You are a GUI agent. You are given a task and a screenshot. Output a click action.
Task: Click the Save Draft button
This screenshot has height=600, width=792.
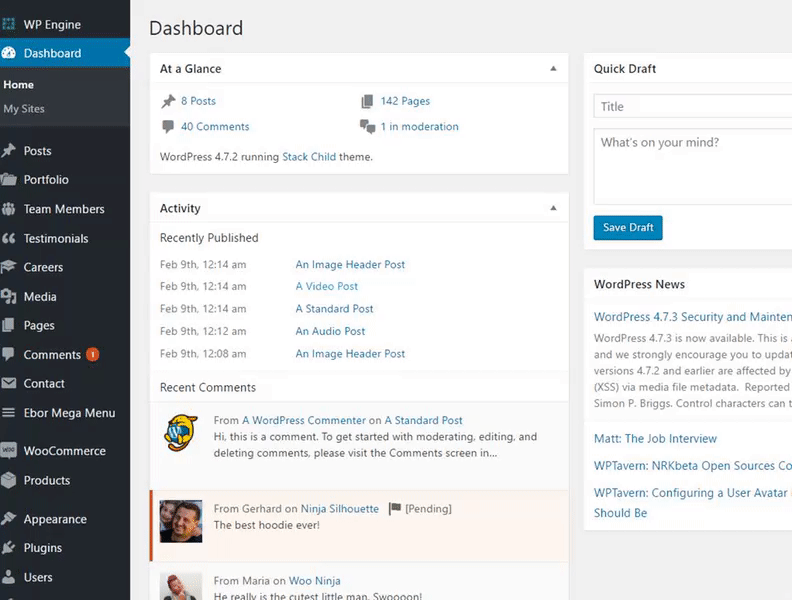[x=628, y=228]
